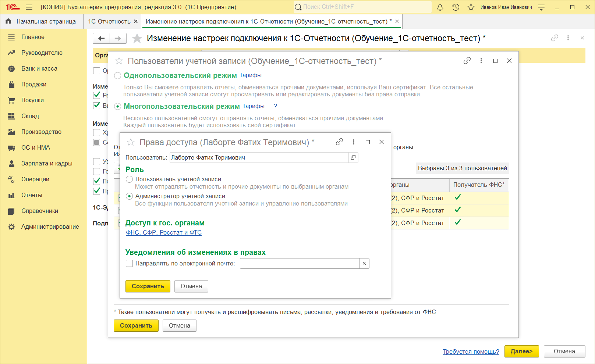Favorite the Пользователи учетной записи dialog

(x=119, y=61)
